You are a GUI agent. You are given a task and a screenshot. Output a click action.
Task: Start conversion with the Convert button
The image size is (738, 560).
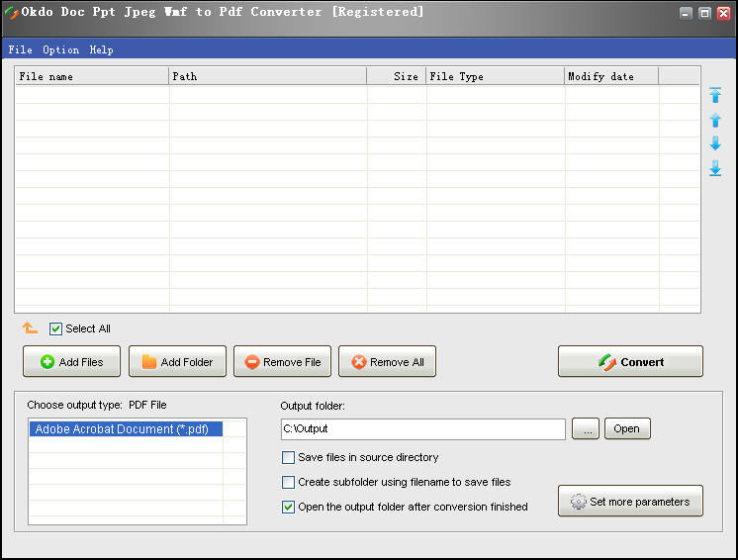click(x=631, y=361)
